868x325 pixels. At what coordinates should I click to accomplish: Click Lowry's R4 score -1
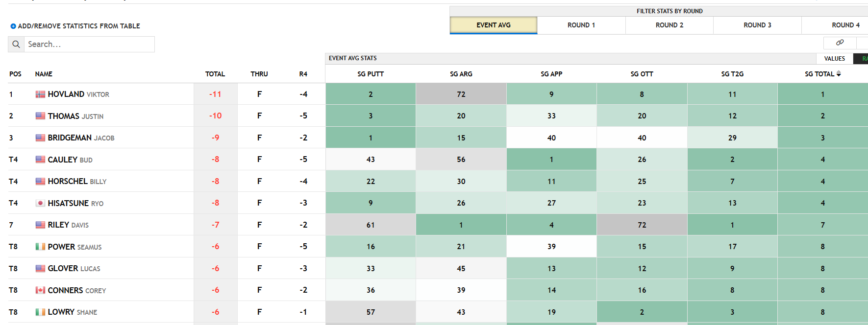pos(303,312)
